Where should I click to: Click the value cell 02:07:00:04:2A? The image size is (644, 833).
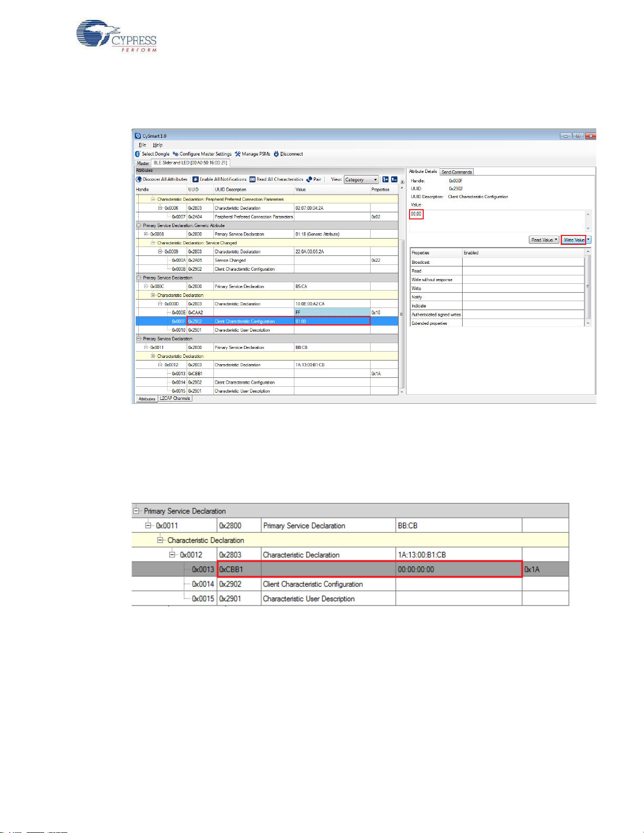[x=332, y=208]
